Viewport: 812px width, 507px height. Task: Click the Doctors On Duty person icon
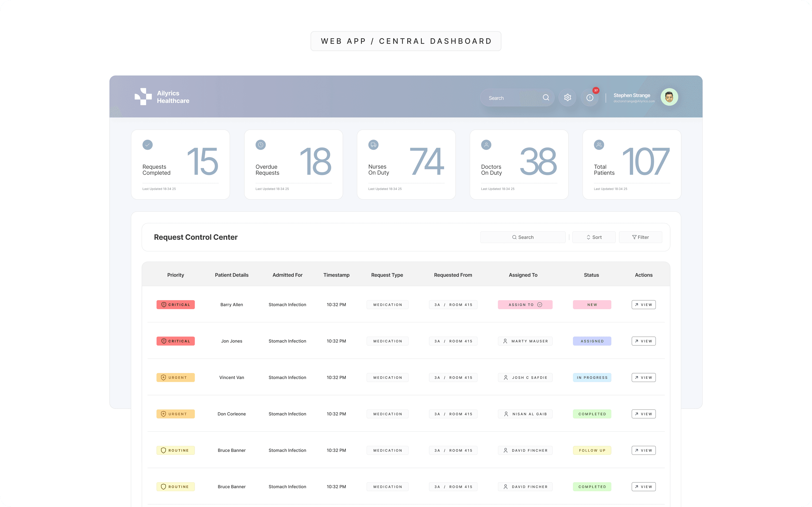486,145
